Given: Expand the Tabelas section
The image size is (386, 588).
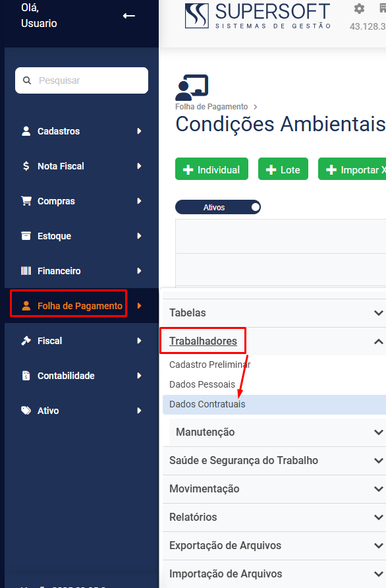Looking at the screenshot, I should 274,312.
